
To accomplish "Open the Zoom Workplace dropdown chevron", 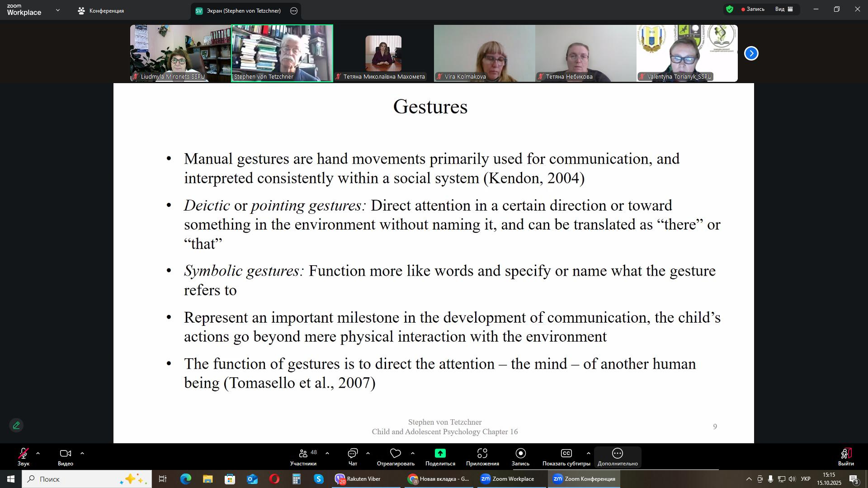I will pyautogui.click(x=57, y=10).
